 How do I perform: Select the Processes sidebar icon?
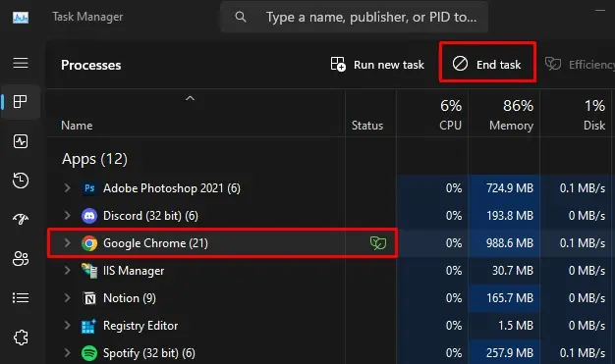[x=21, y=102]
